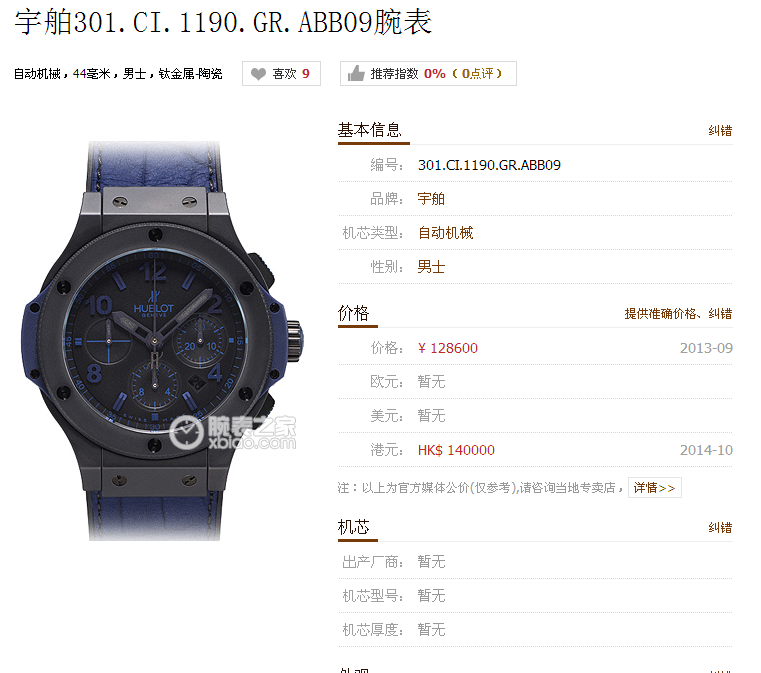761x673 pixels.
Task: Open the 宇舶 brand link
Action: [x=431, y=199]
